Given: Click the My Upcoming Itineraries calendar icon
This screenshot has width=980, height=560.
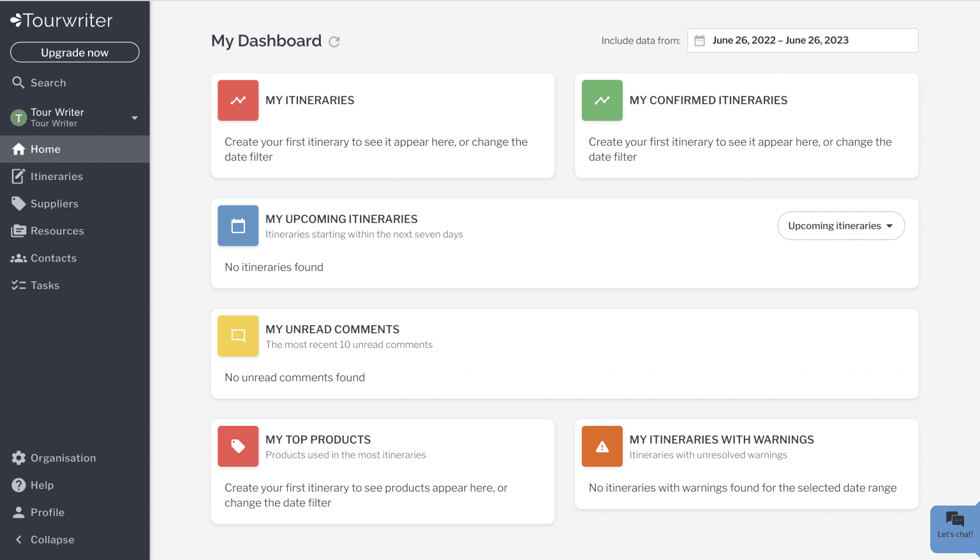Looking at the screenshot, I should coord(238,225).
